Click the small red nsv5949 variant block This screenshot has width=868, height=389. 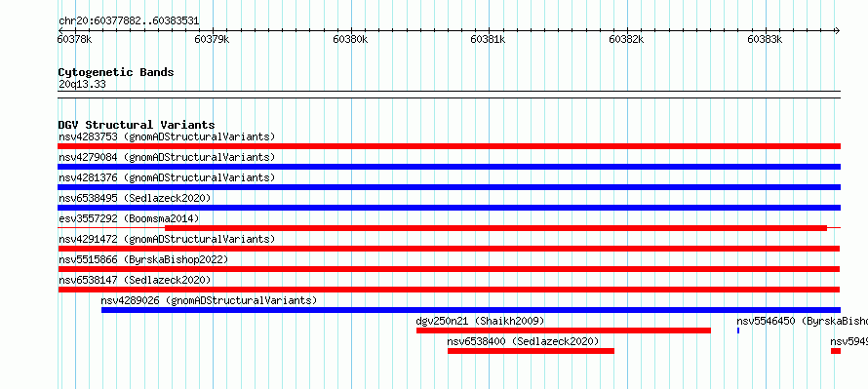836,351
